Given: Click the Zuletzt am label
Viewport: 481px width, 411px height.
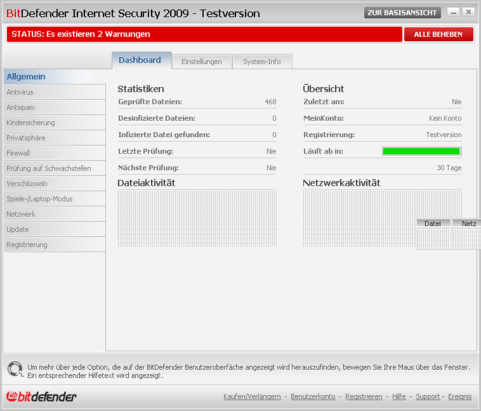Looking at the screenshot, I should [324, 102].
